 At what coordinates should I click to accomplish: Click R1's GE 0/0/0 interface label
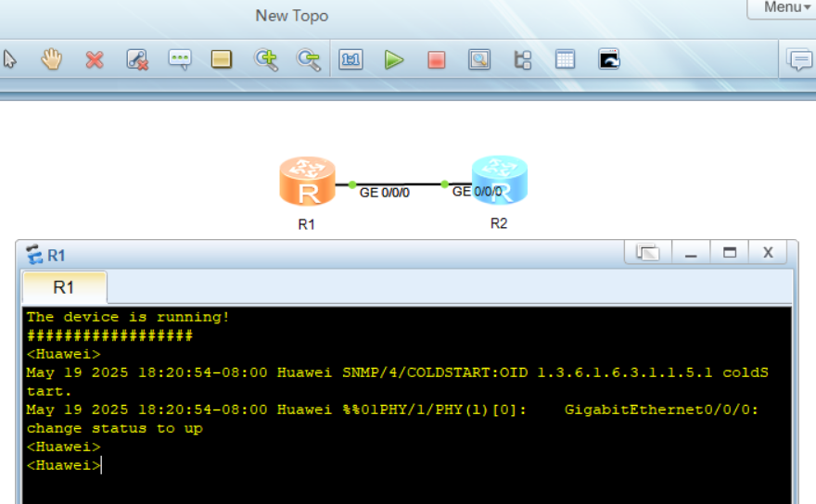click(x=385, y=193)
